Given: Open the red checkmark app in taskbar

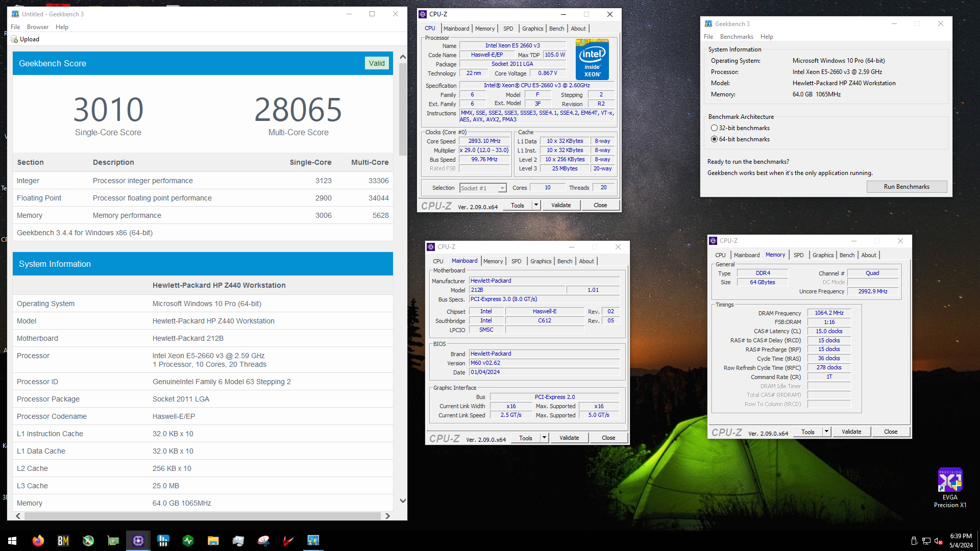Looking at the screenshot, I should (x=288, y=541).
